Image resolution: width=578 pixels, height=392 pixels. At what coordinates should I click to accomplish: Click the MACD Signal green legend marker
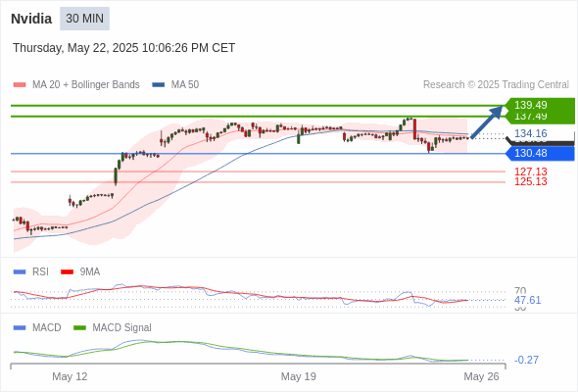pyautogui.click(x=79, y=328)
